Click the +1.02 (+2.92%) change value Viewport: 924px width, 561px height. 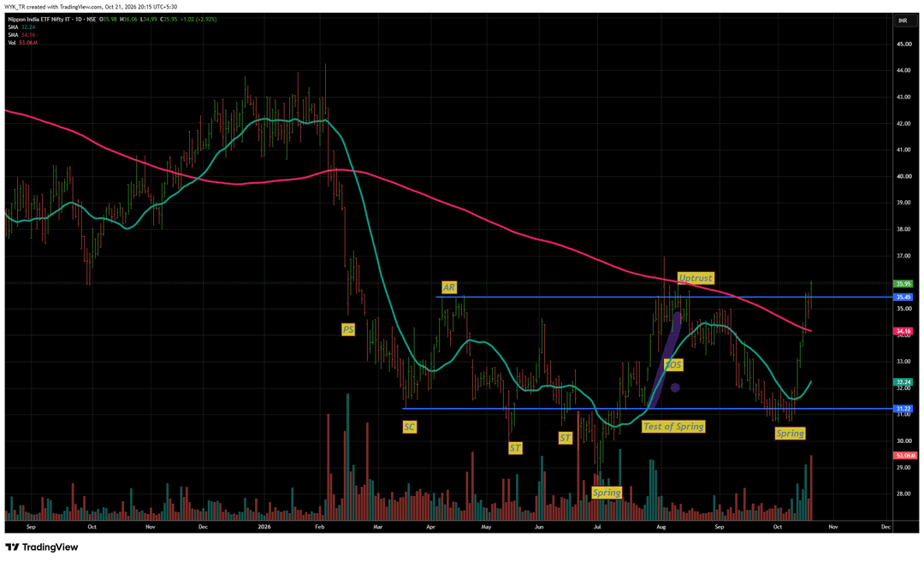(199, 20)
